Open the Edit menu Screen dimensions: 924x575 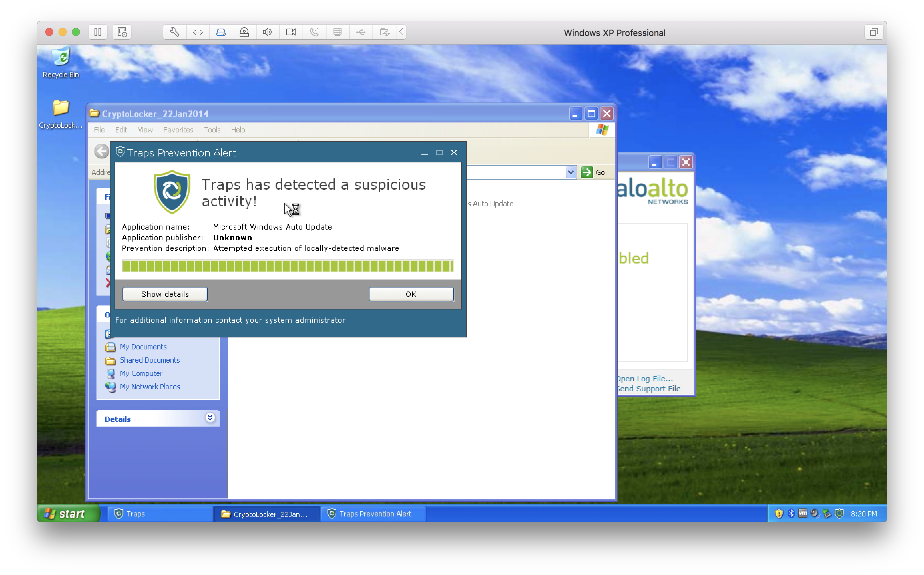point(121,130)
